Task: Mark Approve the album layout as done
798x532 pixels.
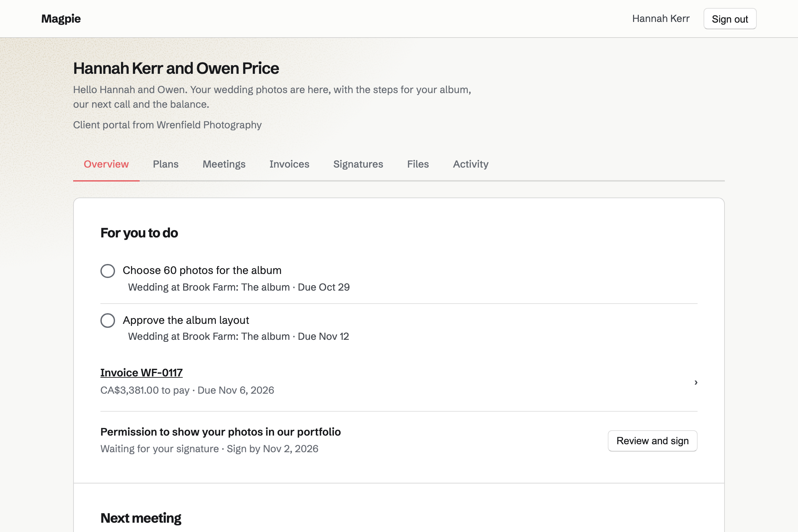Action: (107, 320)
